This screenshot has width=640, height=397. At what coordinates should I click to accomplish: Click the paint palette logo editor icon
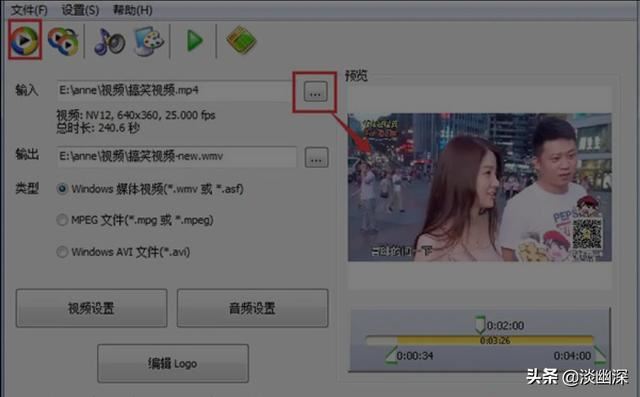click(x=149, y=41)
